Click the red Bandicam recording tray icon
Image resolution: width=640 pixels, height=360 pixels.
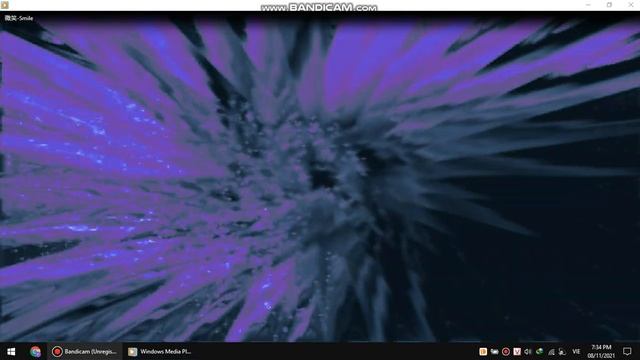[x=506, y=351]
